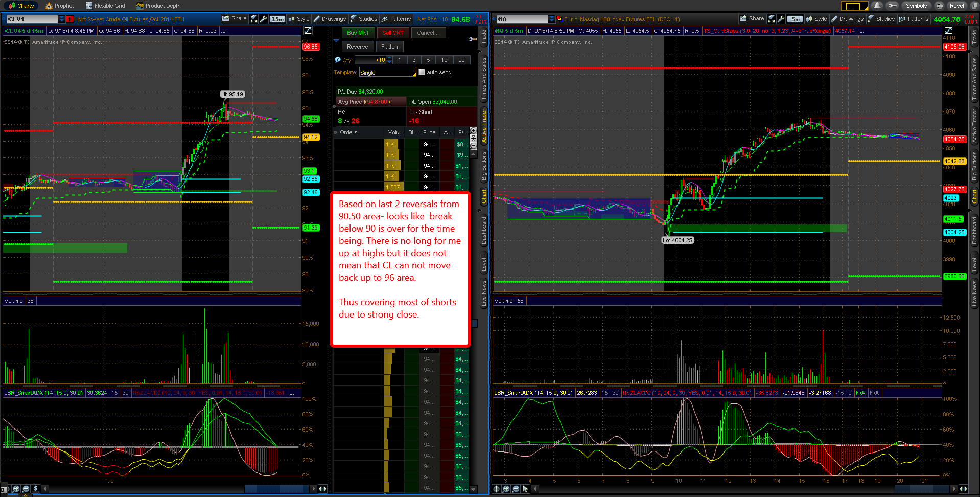The image size is (980, 497).
Task: Expand the /NQ chart header ellipsis
Action: click(862, 31)
